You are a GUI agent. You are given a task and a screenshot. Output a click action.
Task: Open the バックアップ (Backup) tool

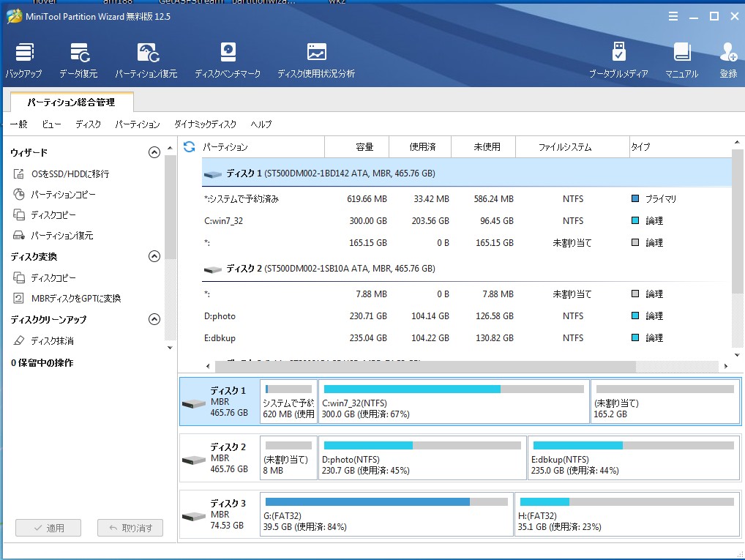[23, 60]
